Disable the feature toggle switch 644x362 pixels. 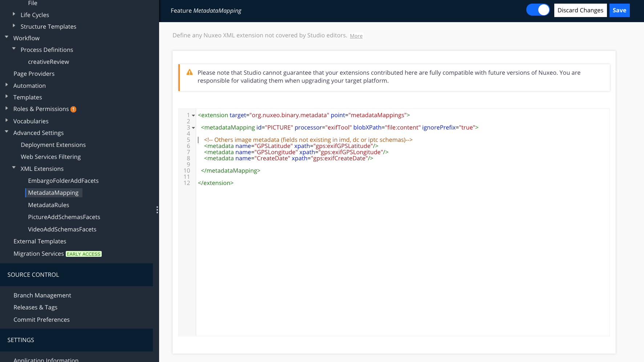coord(538,10)
